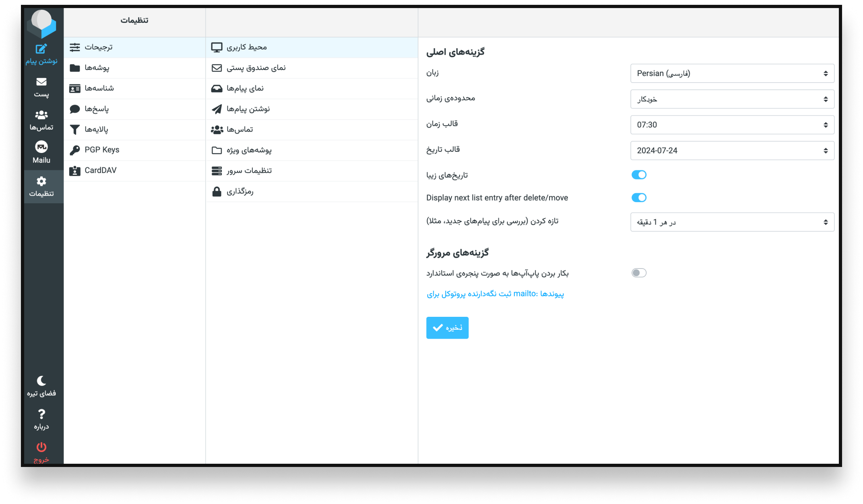Image resolution: width=863 pixels, height=504 pixels.
Task: Open the language dropdown showing Persian
Action: pyautogui.click(x=732, y=74)
